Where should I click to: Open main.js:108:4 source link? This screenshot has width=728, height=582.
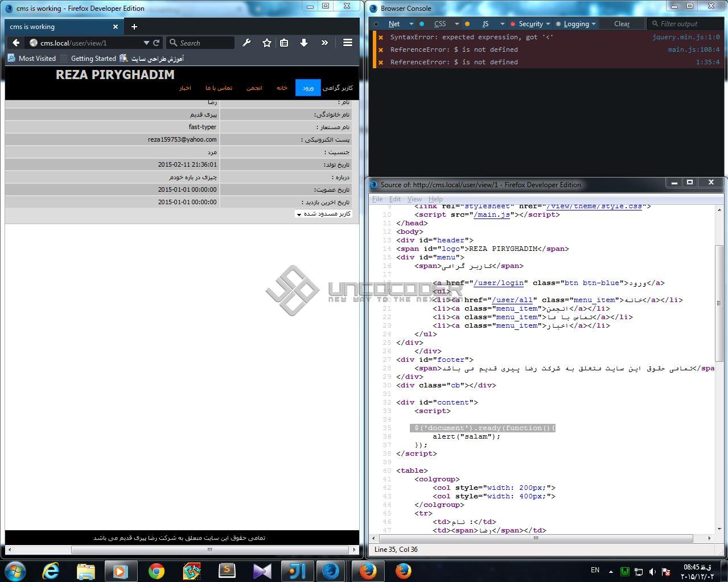click(x=694, y=49)
